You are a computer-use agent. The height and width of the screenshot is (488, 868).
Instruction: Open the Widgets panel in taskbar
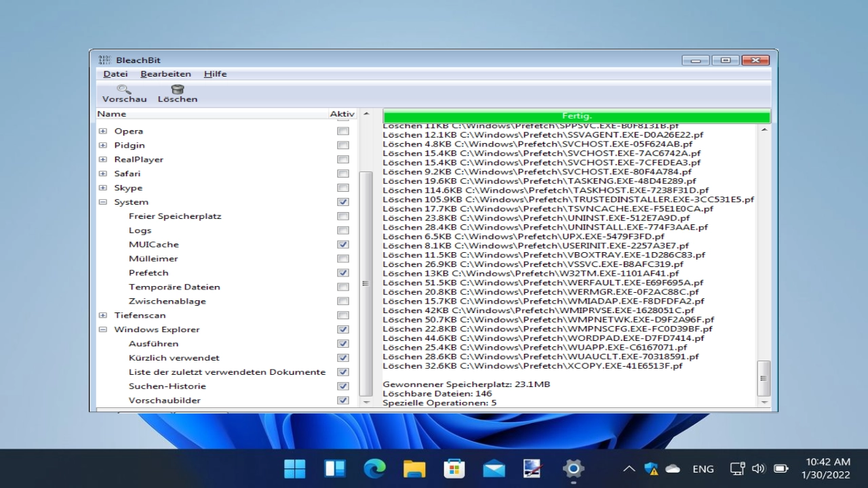[x=335, y=468]
